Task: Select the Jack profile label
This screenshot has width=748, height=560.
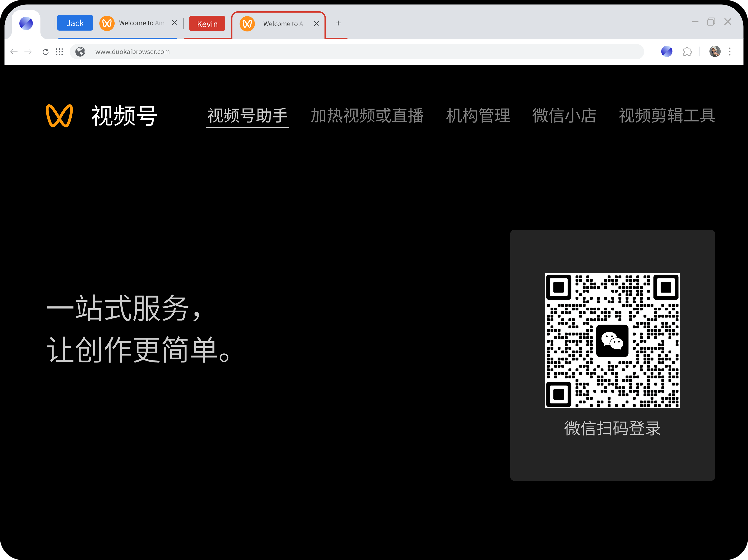Action: (x=75, y=23)
